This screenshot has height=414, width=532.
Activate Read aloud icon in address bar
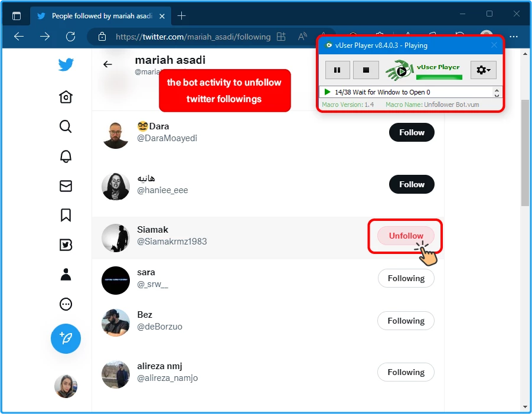302,36
